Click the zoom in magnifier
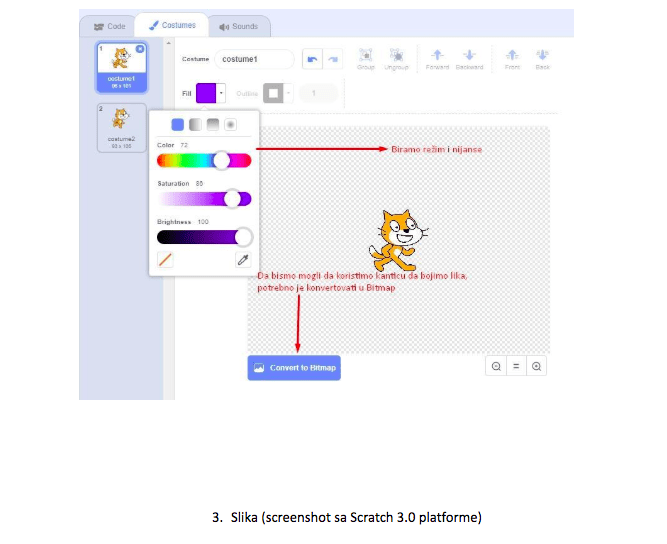Screen dimensions: 667x544 tap(536, 366)
